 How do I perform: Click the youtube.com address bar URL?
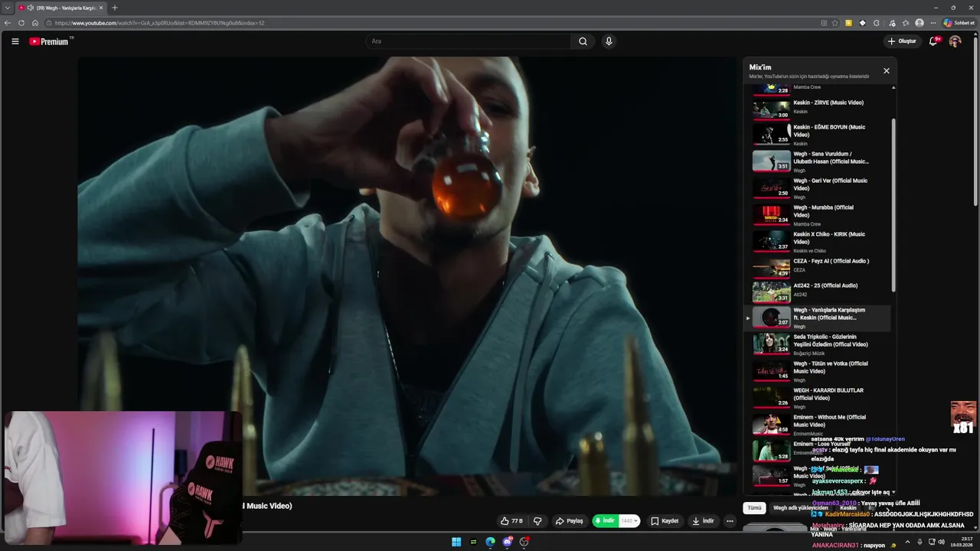click(x=159, y=23)
